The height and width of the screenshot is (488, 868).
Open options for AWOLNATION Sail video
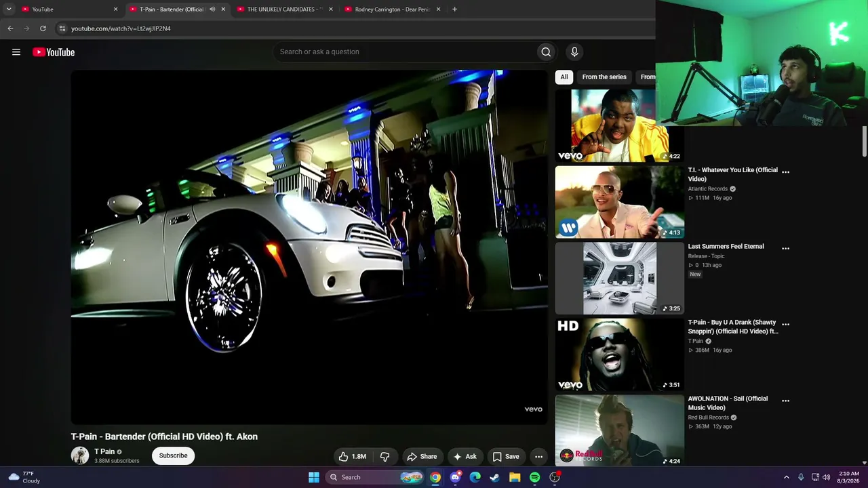coord(785,401)
